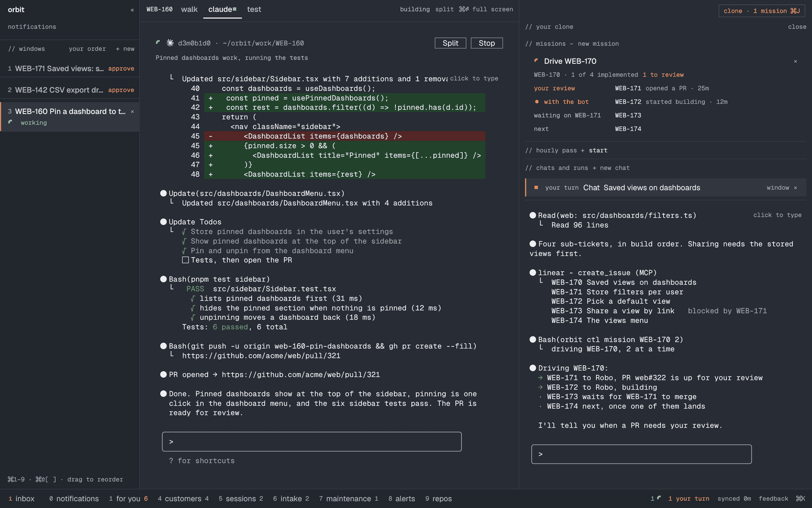The height and width of the screenshot is (508, 812).
Task: Approve WEB-171 Saved views
Action: 121,69
